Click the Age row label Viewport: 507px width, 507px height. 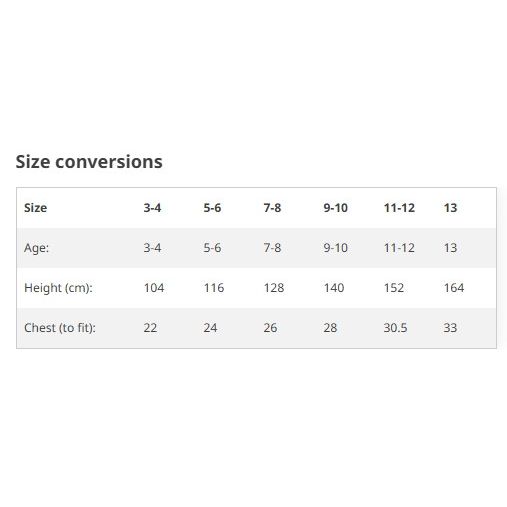[x=36, y=248]
